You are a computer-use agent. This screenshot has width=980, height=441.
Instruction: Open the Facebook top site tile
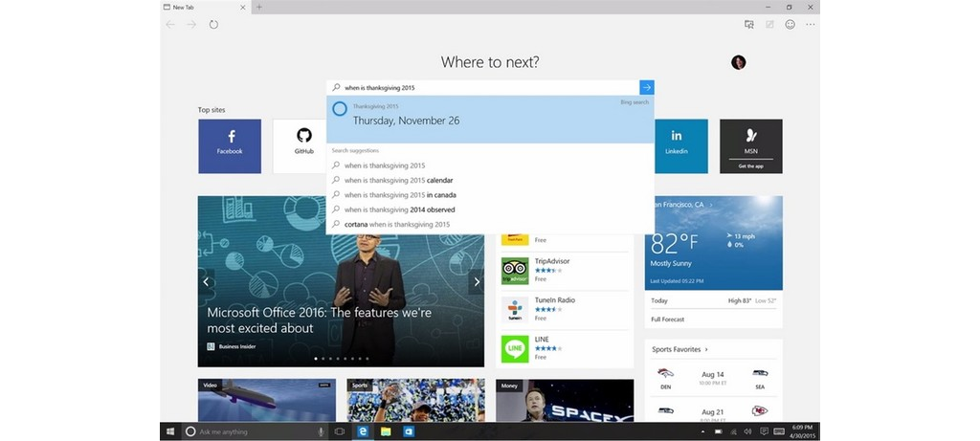click(230, 146)
